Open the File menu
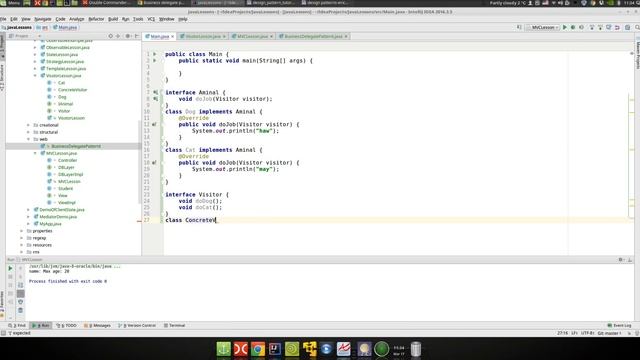The height and width of the screenshot is (360, 640). tap(3, 19)
